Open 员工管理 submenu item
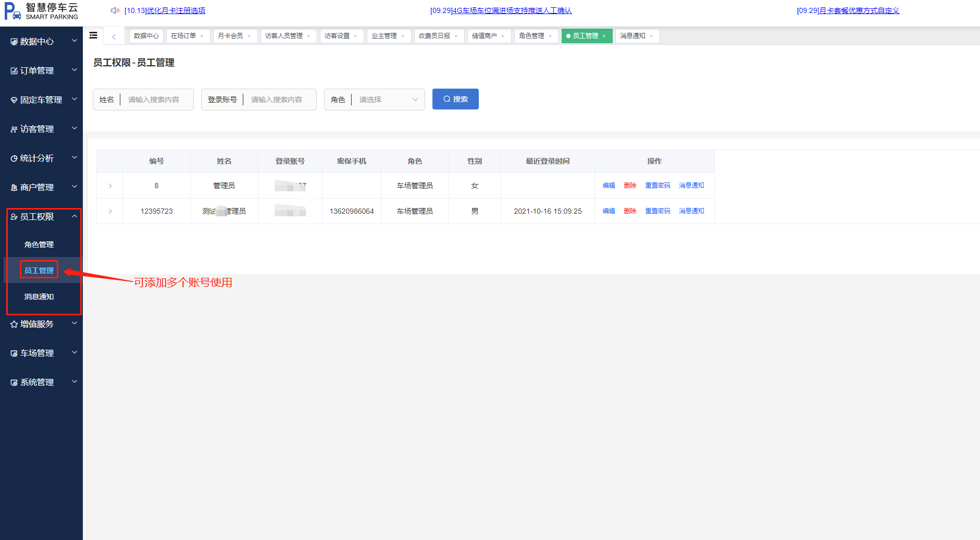The image size is (980, 540). pos(39,271)
